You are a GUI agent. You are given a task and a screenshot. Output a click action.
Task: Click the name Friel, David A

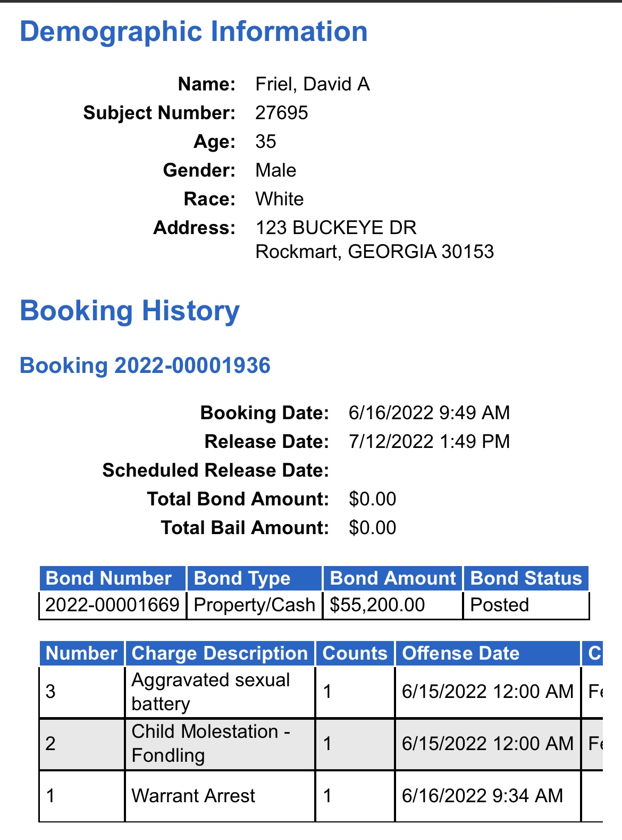pos(313,84)
